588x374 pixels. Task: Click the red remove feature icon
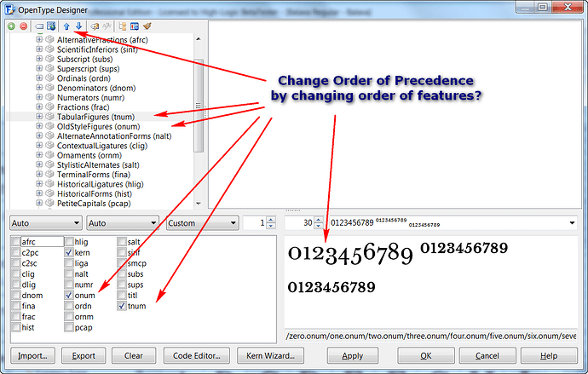pos(23,26)
